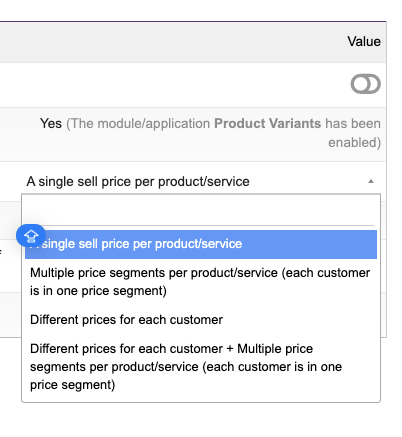
Task: Choose 'Multiple price segments per product/service' option
Action: click(201, 282)
